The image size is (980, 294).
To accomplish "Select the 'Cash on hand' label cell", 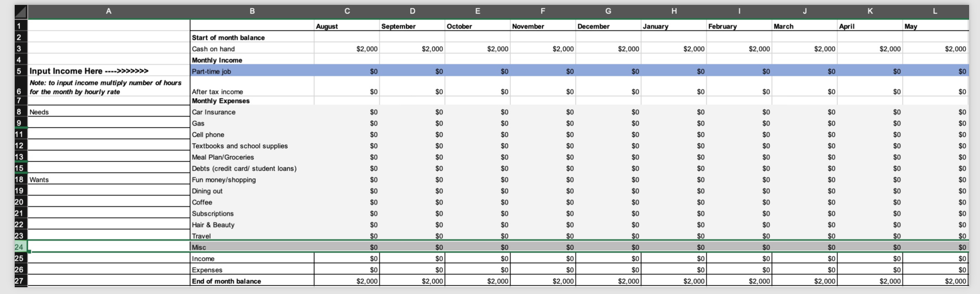I will click(x=252, y=49).
